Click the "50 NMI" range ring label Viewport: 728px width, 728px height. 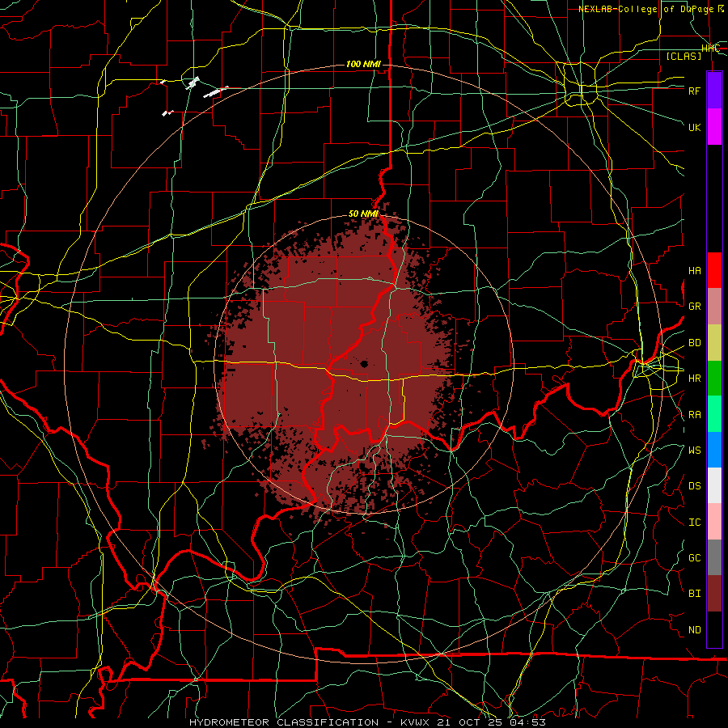point(363,214)
